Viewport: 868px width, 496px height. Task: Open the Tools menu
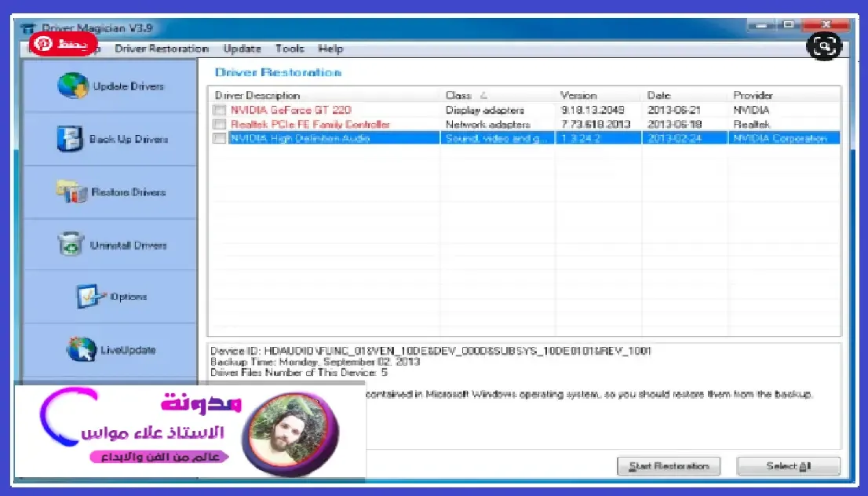point(290,49)
